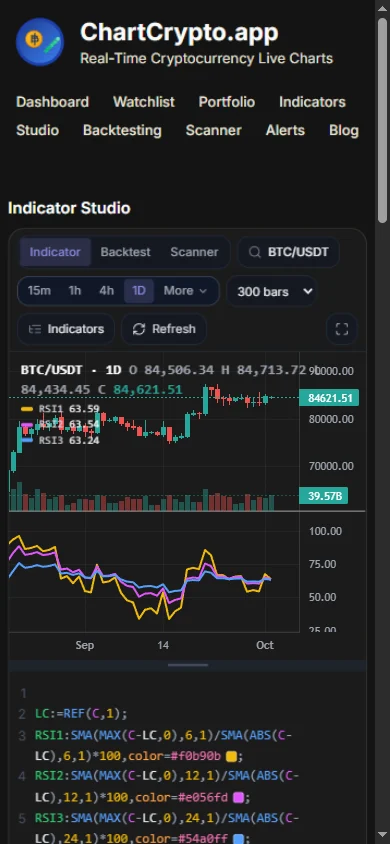Click the 50.00 RSI axis label
Image resolution: width=390 pixels, height=844 pixels.
coord(322,597)
